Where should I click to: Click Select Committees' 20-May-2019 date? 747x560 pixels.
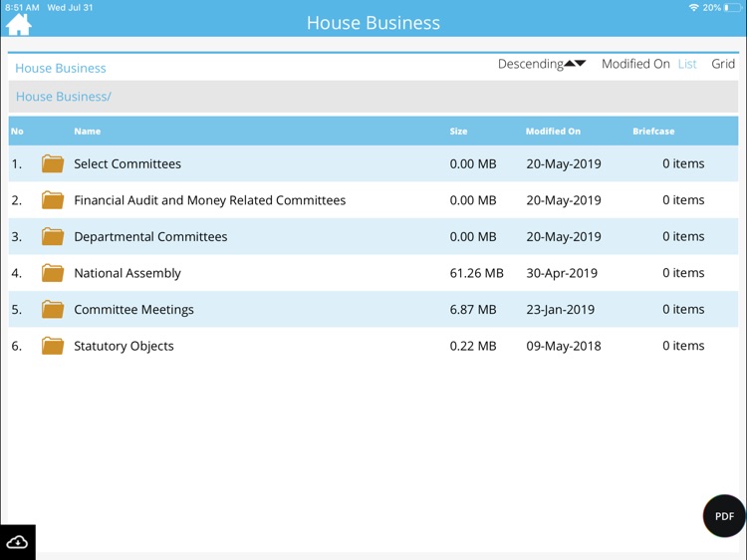[564, 163]
